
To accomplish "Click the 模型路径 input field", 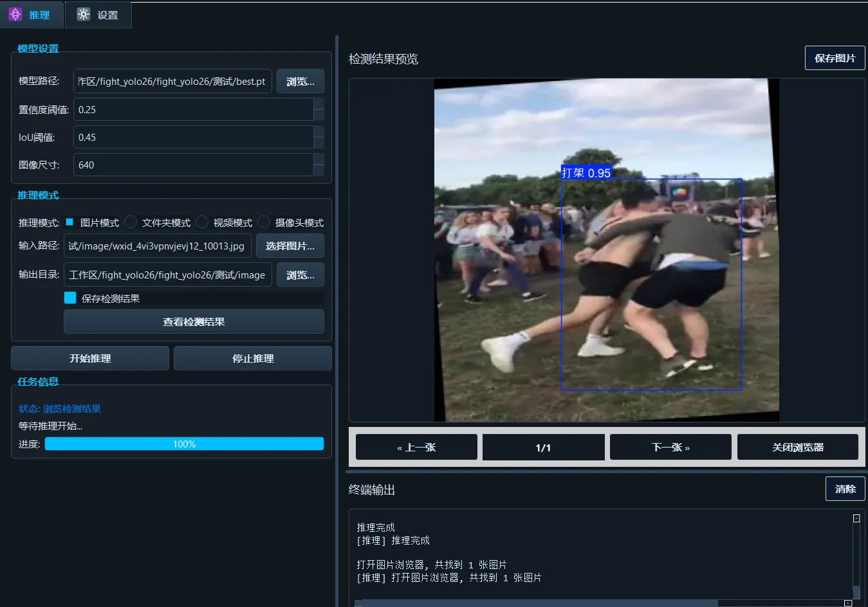I will [172, 82].
